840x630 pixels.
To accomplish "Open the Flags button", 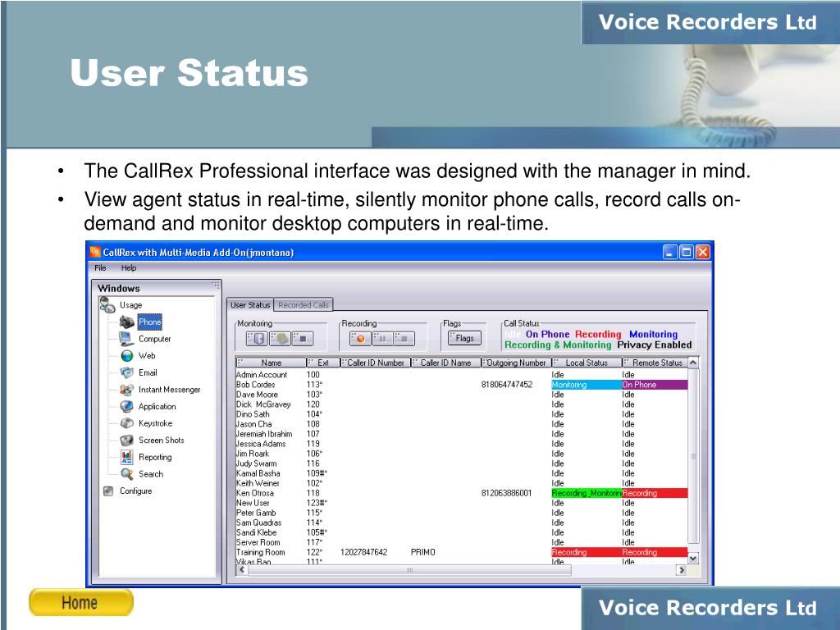I will tap(464, 338).
